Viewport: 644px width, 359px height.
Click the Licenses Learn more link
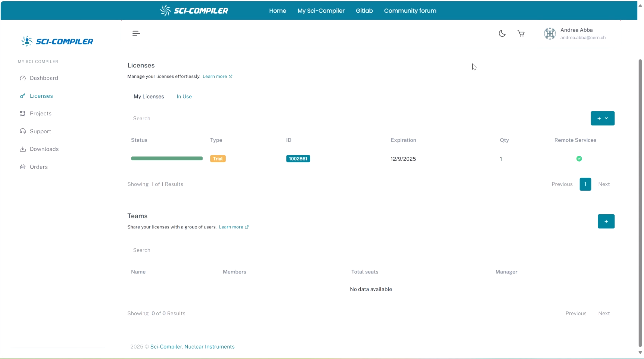click(217, 76)
